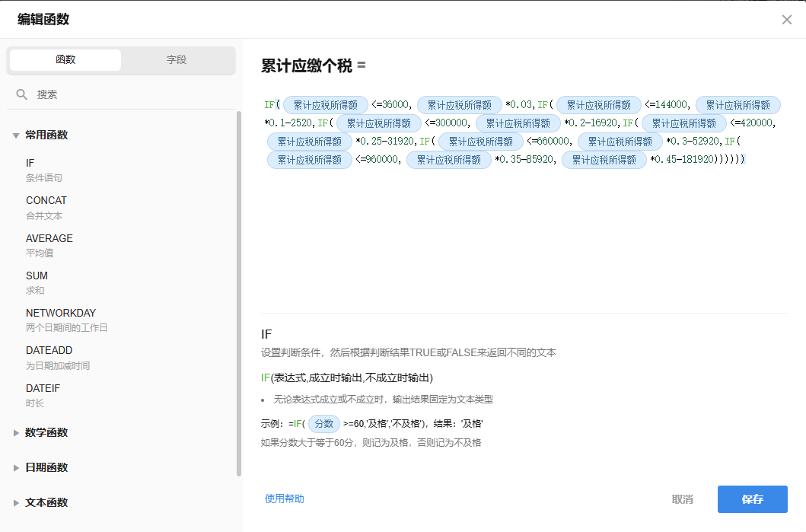Image resolution: width=806 pixels, height=532 pixels.
Task: Select the NETWORKDAY function
Action: [x=61, y=313]
